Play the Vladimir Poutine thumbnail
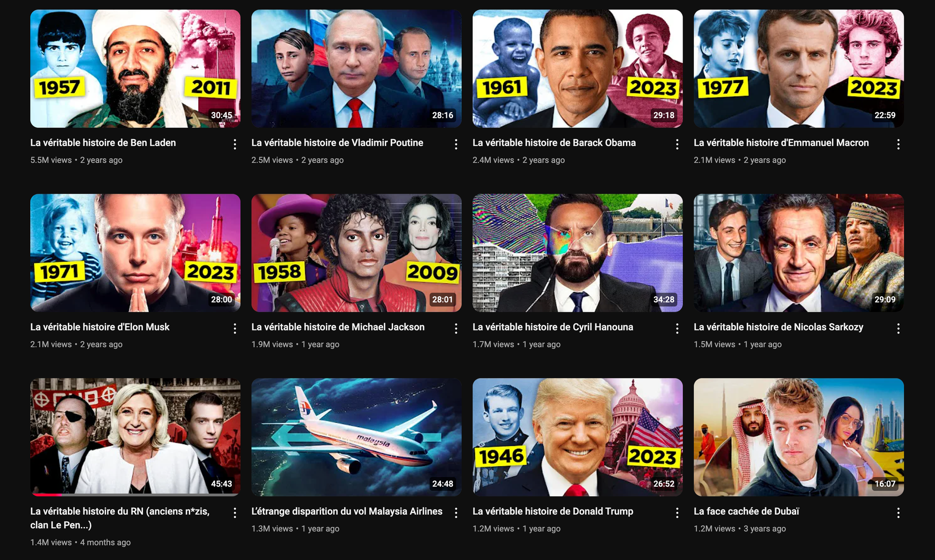 coord(356,69)
